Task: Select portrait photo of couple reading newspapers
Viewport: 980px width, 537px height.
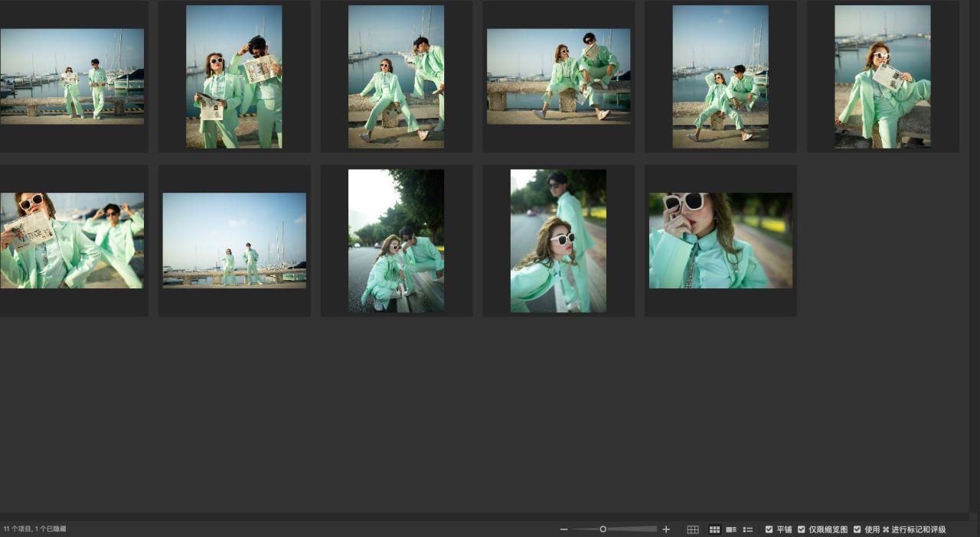Action: tap(234, 76)
